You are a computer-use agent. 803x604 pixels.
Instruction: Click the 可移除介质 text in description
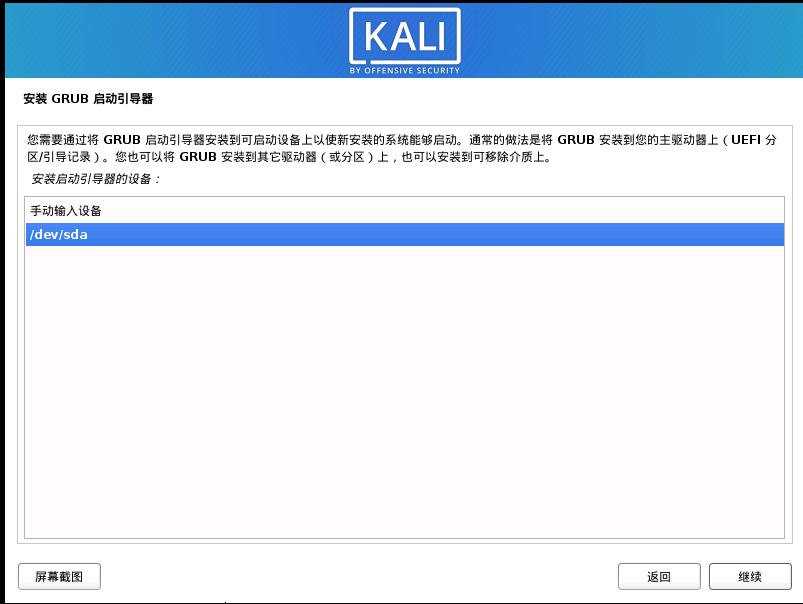(510, 158)
